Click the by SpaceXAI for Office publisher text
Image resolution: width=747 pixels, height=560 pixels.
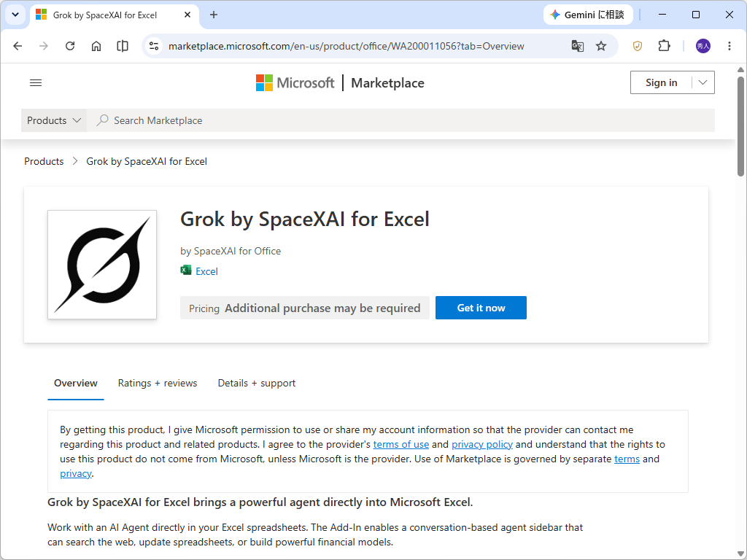[x=231, y=251]
